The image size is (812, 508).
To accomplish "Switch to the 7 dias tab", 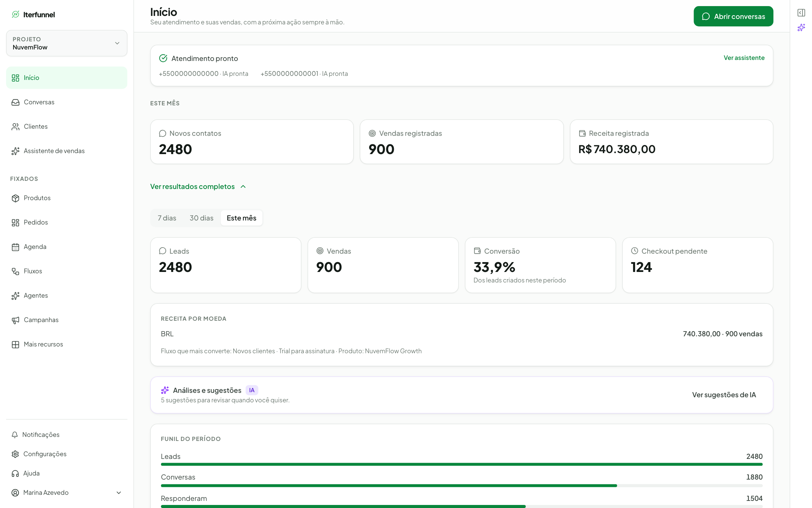I will 167,218.
